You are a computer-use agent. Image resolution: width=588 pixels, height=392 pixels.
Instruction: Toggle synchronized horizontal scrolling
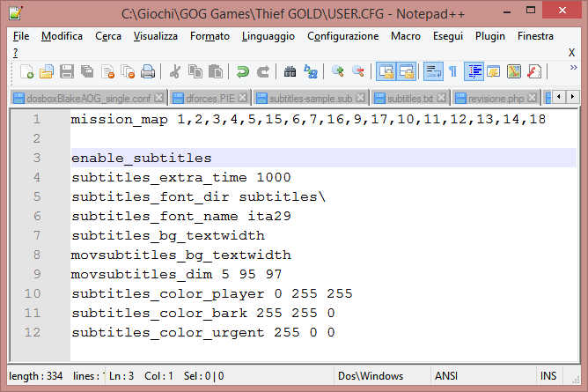coord(407,71)
